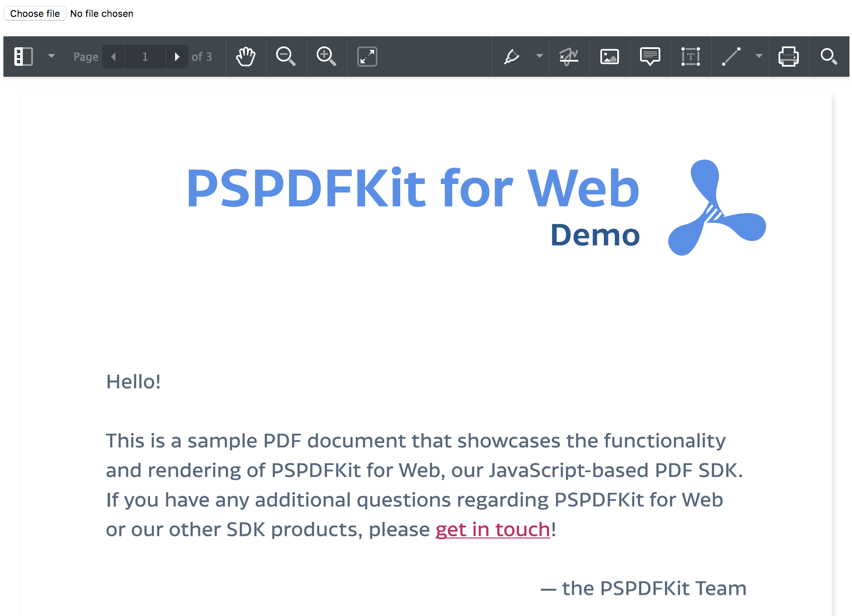Go to the previous page arrow
Screen dimensions: 852x616
pos(113,57)
